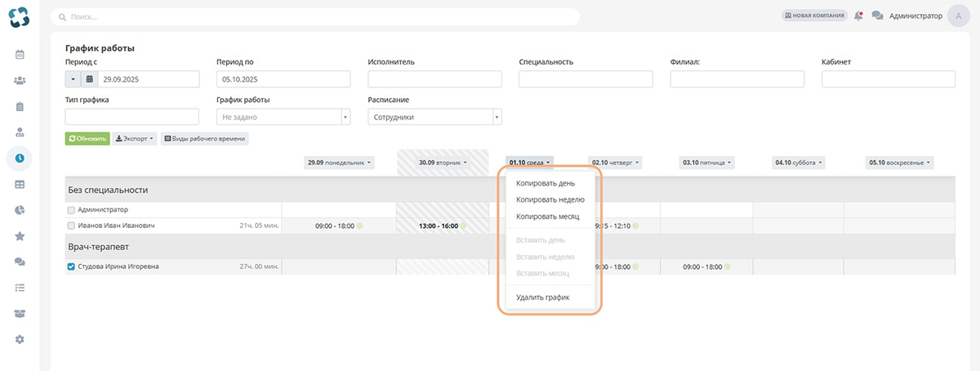Click the notification bell icon
The image size is (980, 371).
coord(858,16)
